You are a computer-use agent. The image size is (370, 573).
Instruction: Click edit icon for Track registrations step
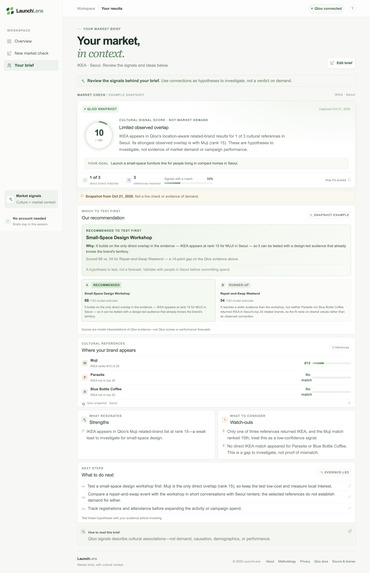point(349,508)
